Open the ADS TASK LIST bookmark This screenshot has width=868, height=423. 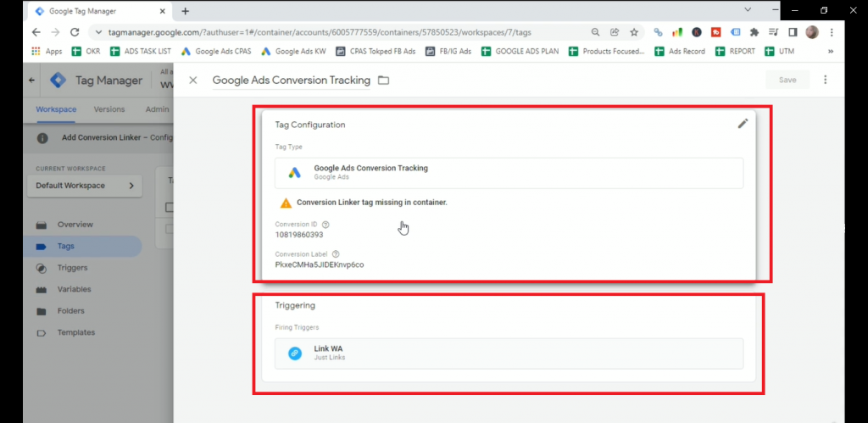coord(141,52)
